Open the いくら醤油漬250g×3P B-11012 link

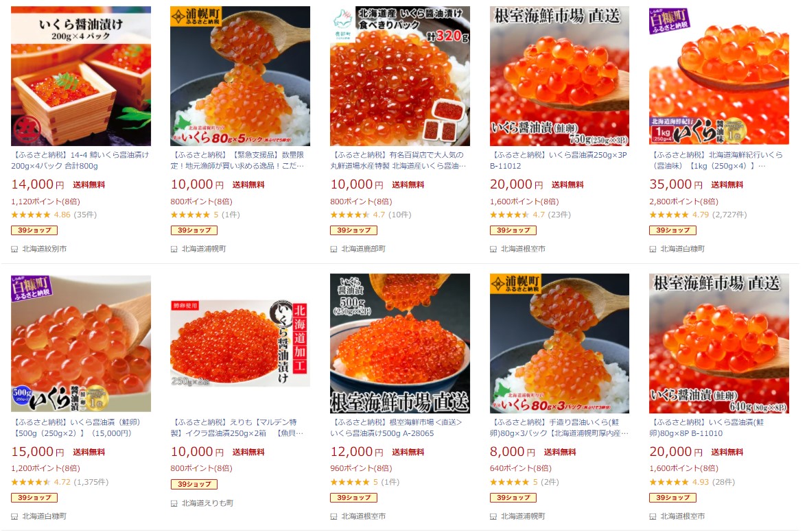coord(559,160)
